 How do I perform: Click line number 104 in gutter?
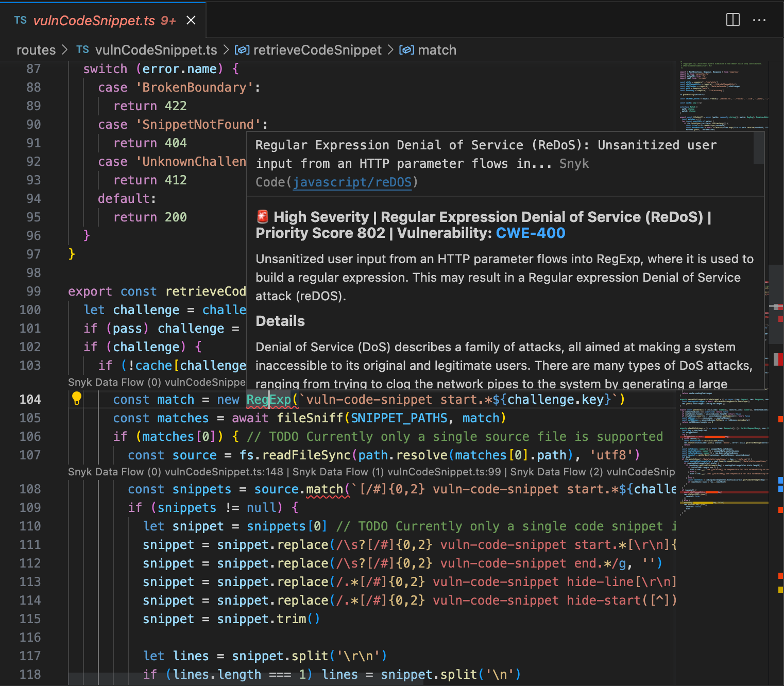pyautogui.click(x=30, y=400)
